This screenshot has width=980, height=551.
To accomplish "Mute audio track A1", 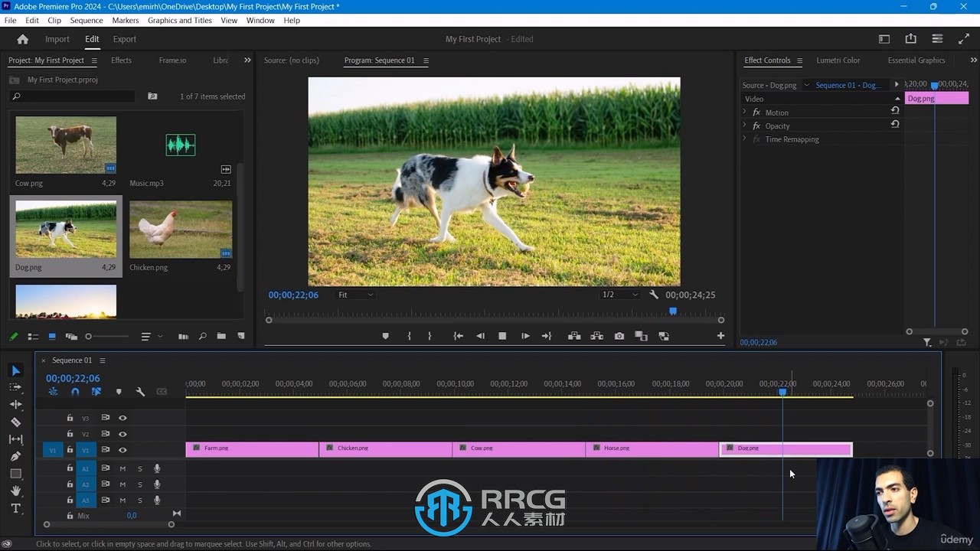I will (x=122, y=468).
